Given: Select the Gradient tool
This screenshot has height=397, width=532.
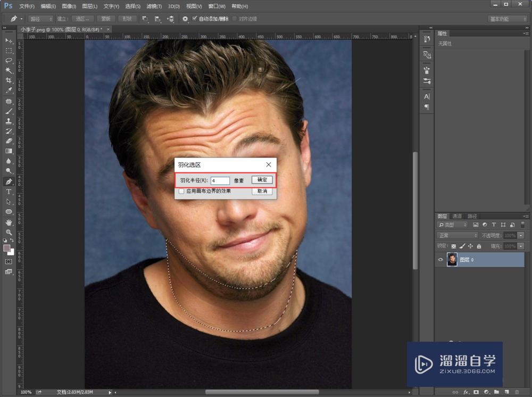Looking at the screenshot, I should [x=9, y=151].
